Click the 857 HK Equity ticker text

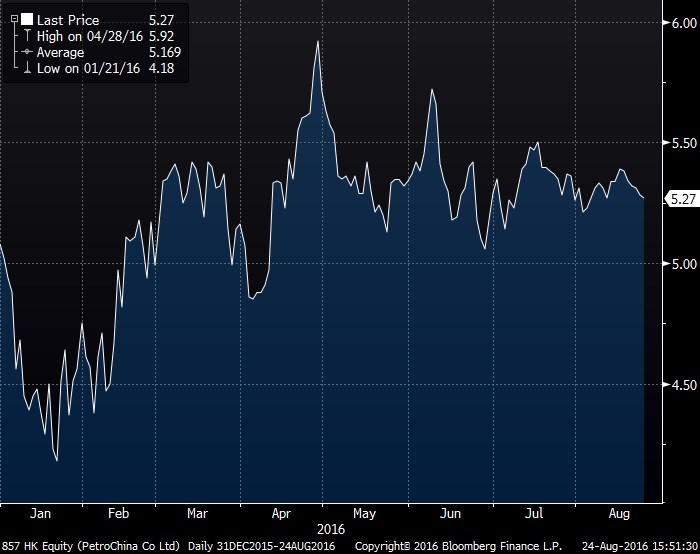click(x=42, y=545)
